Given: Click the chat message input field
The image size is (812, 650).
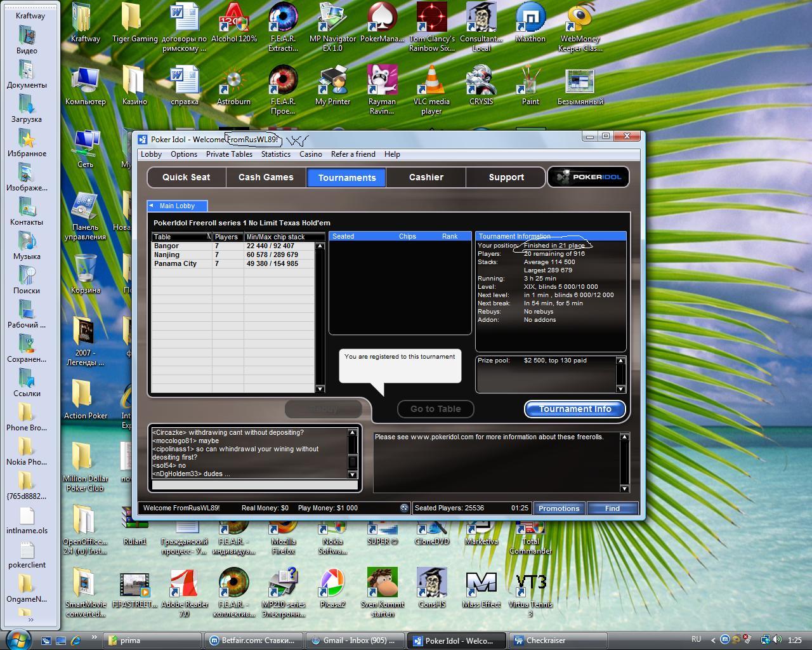Looking at the screenshot, I should pos(255,486).
